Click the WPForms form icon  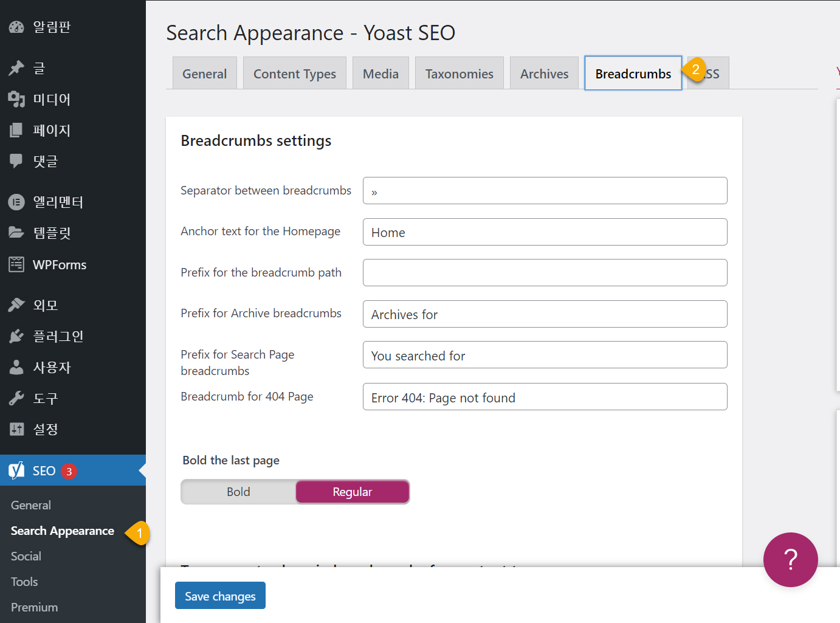coord(16,264)
